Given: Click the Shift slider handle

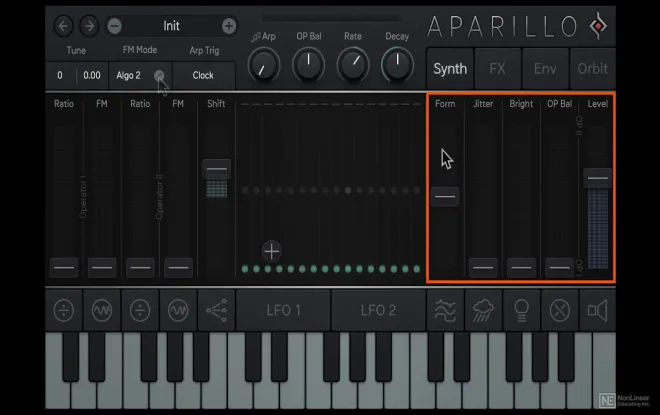Looking at the screenshot, I should tap(216, 169).
